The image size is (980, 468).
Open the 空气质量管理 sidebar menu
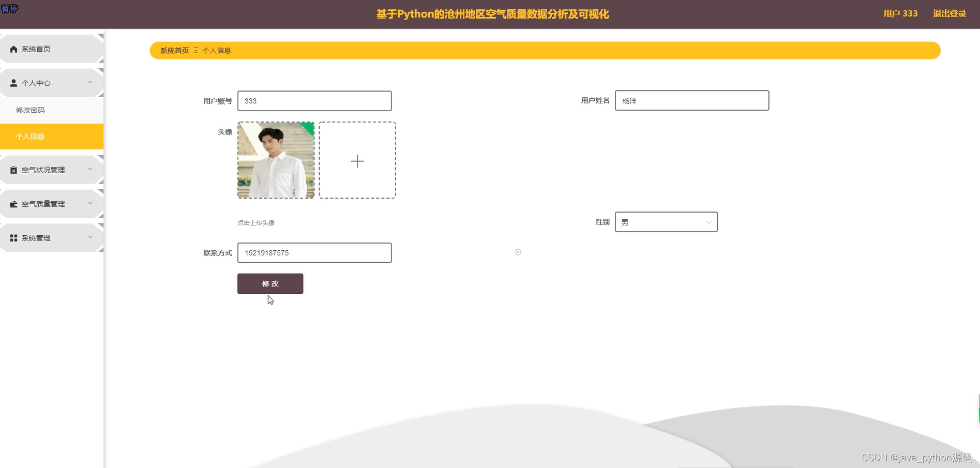tap(52, 204)
